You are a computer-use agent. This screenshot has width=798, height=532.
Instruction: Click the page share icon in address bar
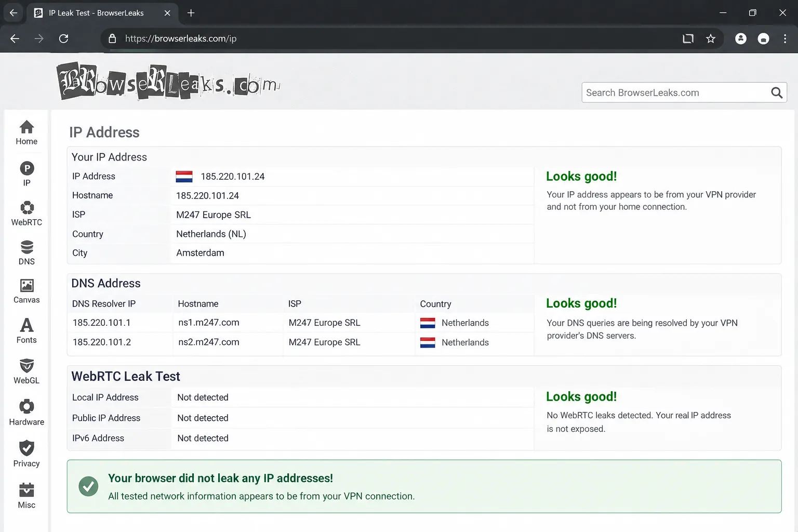click(x=688, y=38)
